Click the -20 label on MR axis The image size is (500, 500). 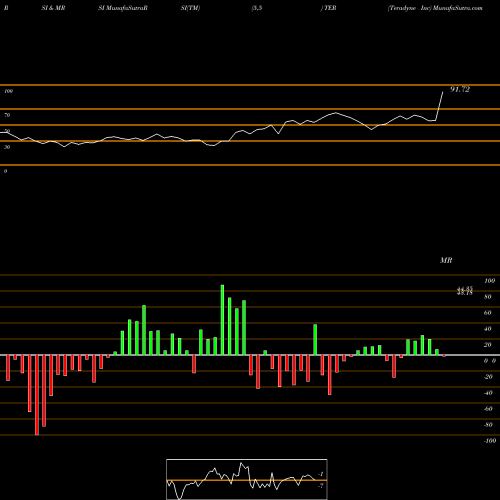point(488,377)
